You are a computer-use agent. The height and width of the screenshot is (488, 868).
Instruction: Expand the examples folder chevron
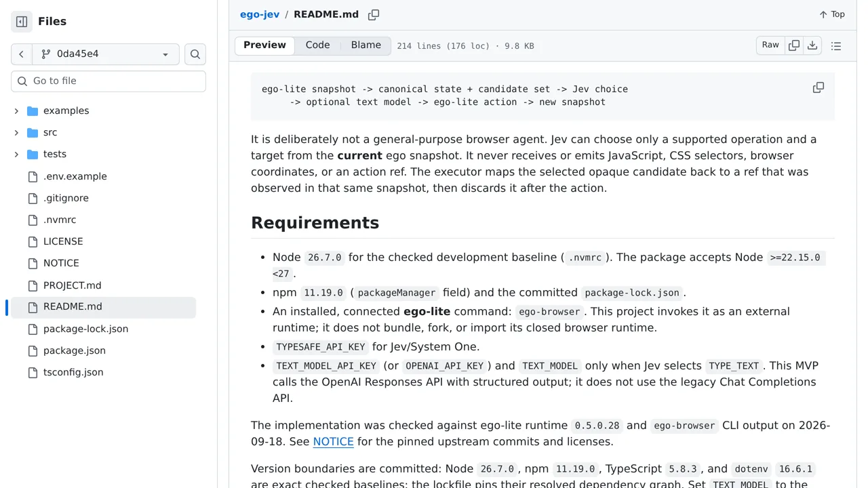click(17, 111)
